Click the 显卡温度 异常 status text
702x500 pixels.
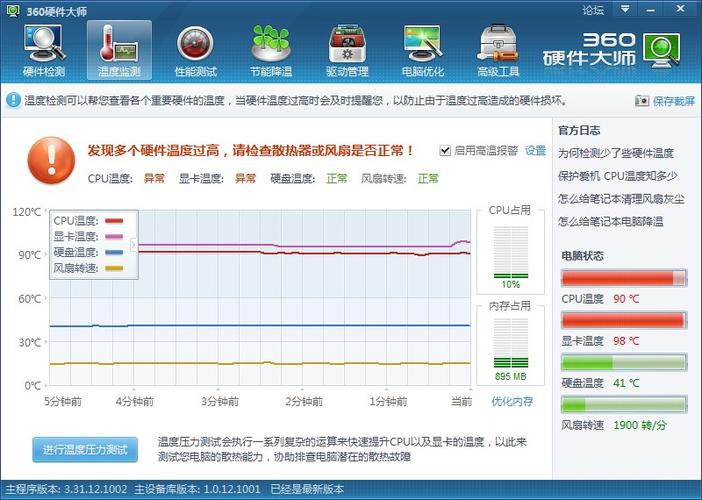pos(245,179)
